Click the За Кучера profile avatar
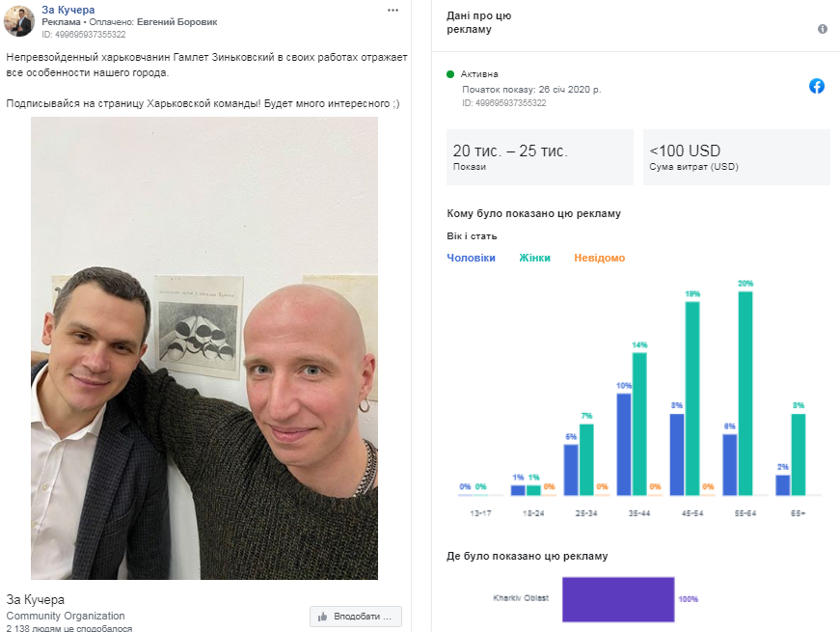 tap(19, 21)
